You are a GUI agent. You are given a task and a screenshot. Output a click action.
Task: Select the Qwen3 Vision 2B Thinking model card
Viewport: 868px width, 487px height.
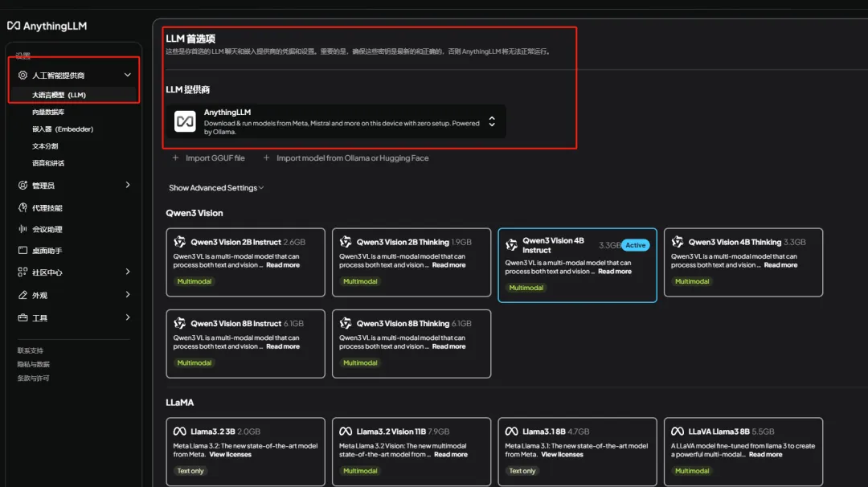point(411,262)
